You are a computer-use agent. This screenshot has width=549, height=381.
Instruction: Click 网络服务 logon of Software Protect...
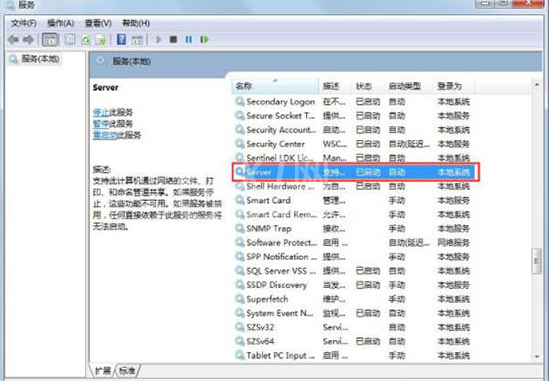tap(453, 242)
